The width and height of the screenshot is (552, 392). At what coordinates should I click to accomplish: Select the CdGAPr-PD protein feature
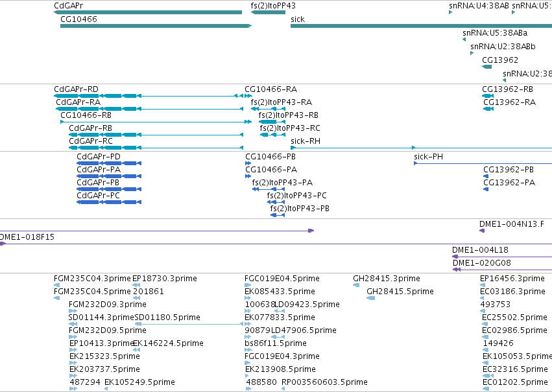109,163
